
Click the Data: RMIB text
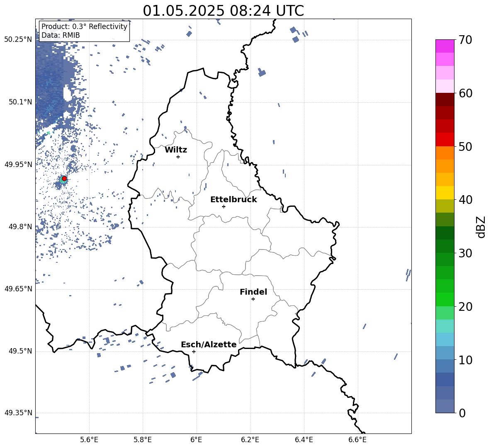point(61,35)
